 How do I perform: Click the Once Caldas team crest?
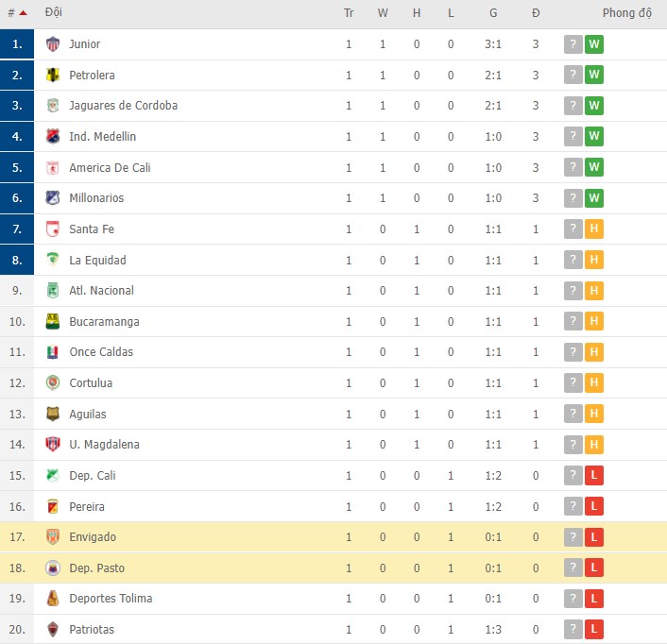[53, 352]
